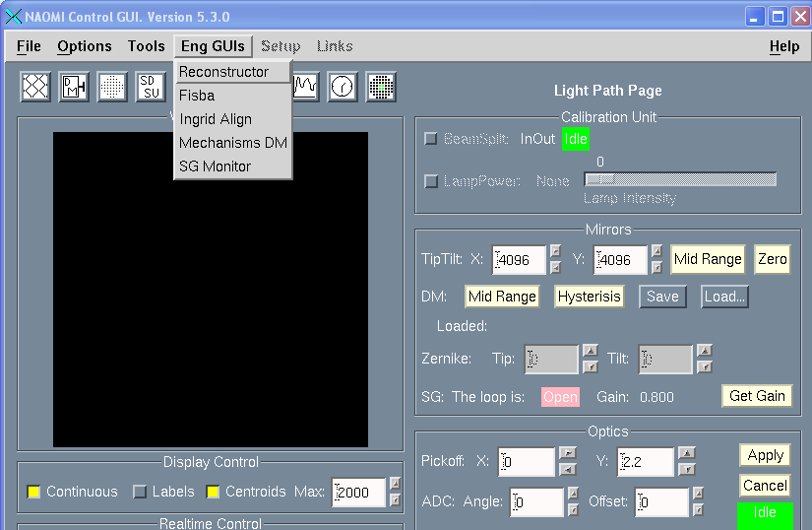Decrease Pickoff Y value with down arrow
The width and height of the screenshot is (812, 530).
click(688, 469)
